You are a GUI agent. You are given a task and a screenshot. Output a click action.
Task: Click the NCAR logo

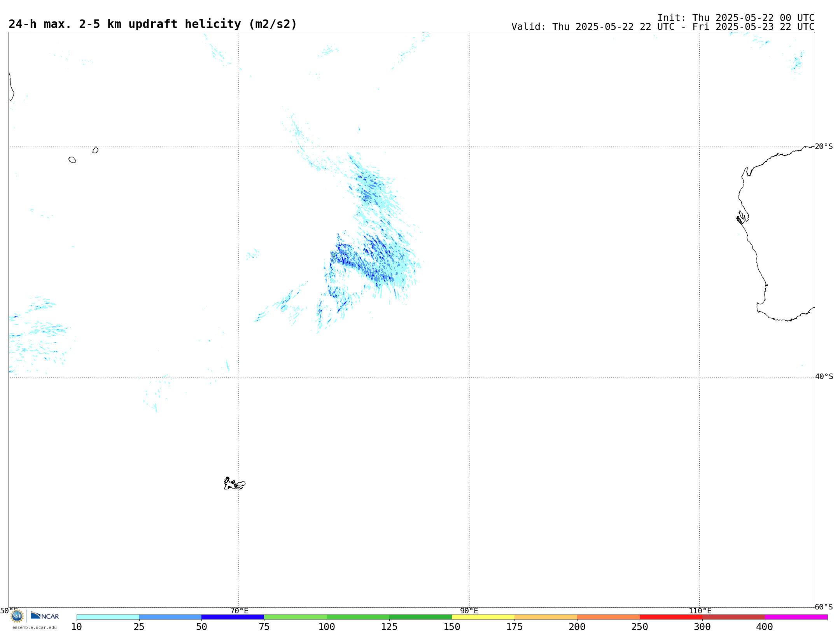pyautogui.click(x=45, y=616)
